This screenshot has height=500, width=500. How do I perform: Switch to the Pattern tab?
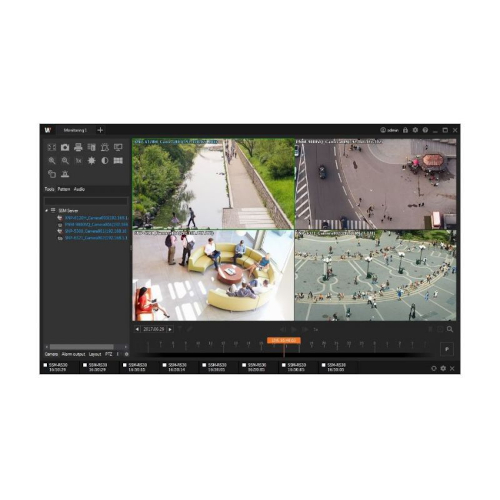coord(64,189)
